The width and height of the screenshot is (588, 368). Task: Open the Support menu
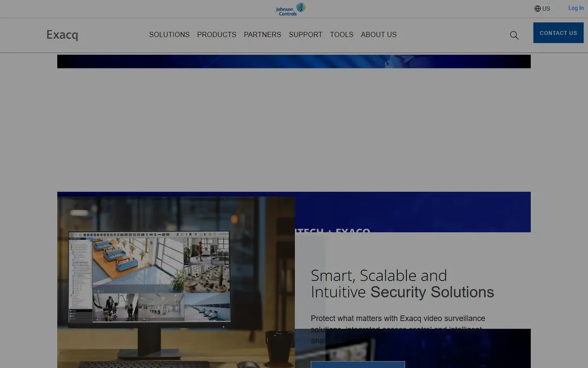306,35
